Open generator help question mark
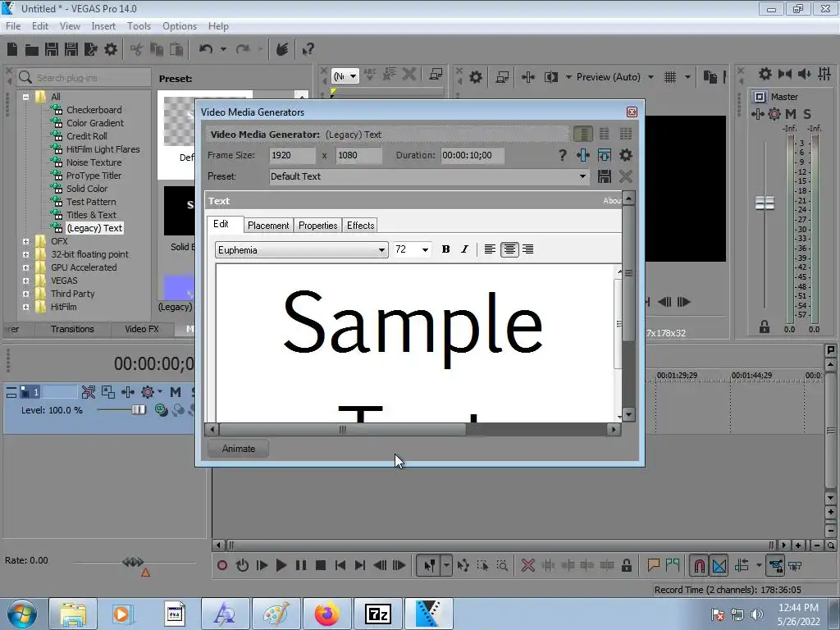Viewport: 840px width, 630px height. [x=562, y=155]
